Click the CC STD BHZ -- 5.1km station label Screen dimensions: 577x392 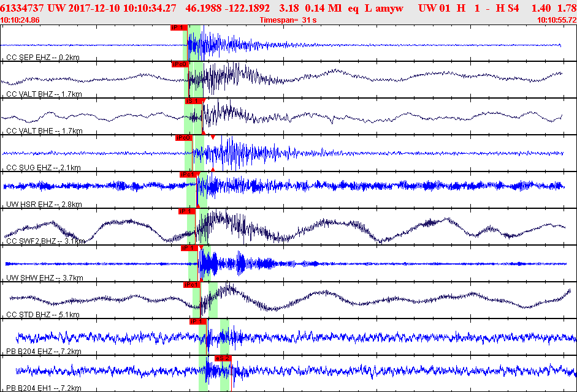(x=43, y=315)
